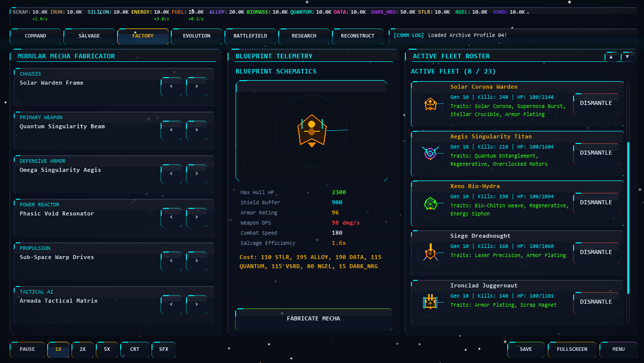
Task: Select previous Power Reactor option
Action: 171,217
